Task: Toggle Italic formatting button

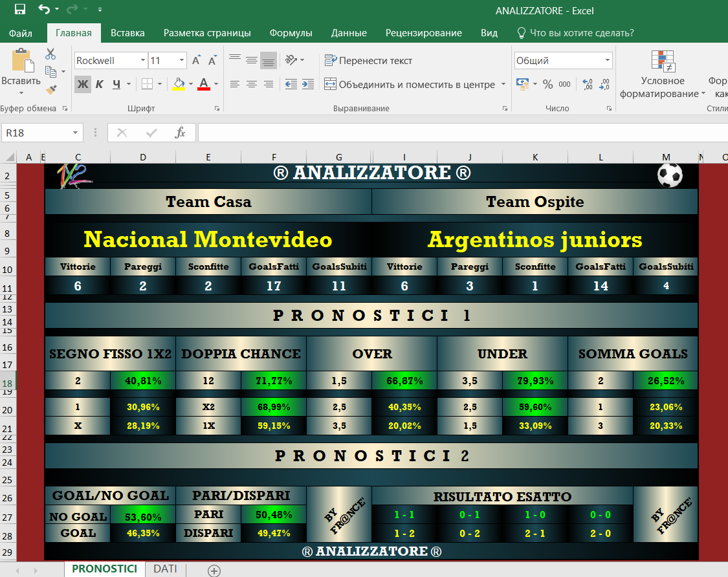Action: 99,84
